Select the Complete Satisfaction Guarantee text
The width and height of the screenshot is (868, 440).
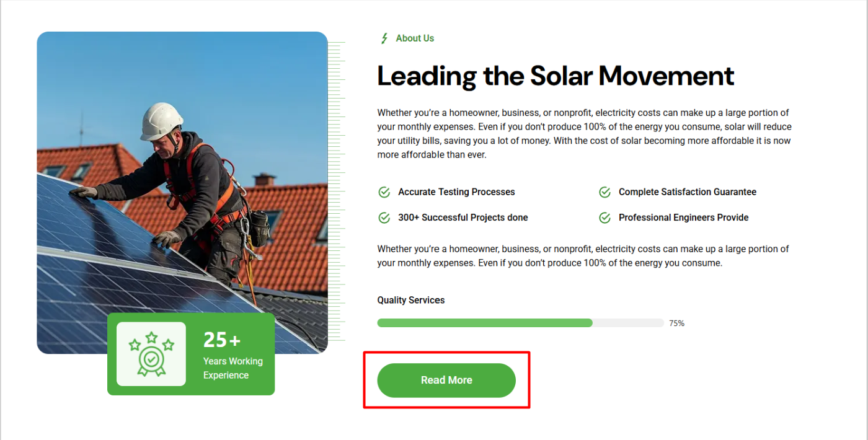[x=688, y=192]
